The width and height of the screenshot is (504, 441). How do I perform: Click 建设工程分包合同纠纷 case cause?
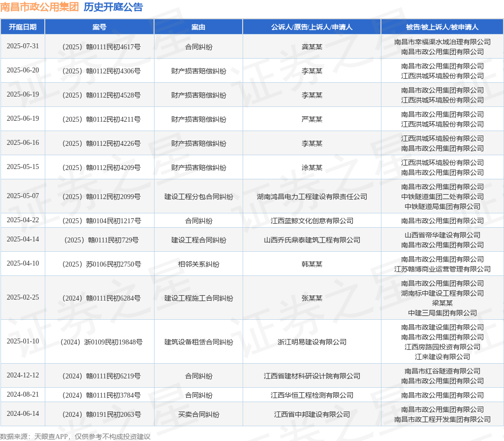click(x=198, y=197)
